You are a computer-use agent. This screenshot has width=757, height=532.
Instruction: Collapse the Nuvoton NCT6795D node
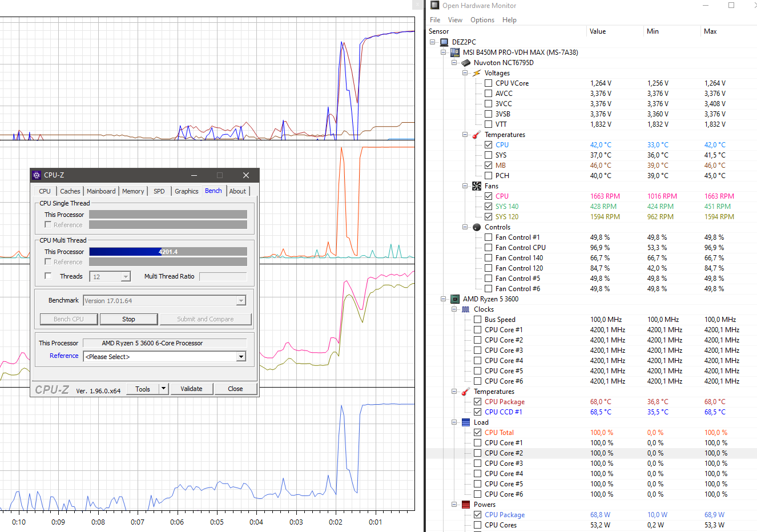[454, 63]
